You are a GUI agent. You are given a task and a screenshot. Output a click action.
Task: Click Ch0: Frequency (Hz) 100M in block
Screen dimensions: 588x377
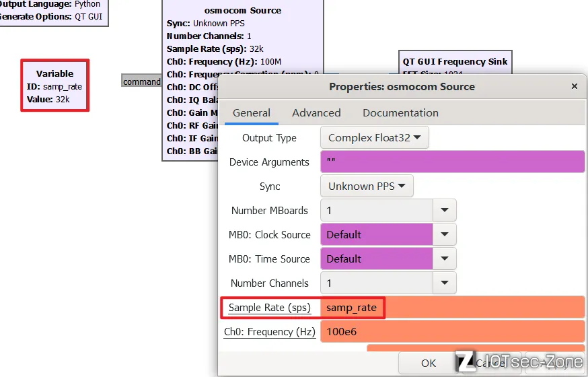click(x=224, y=61)
